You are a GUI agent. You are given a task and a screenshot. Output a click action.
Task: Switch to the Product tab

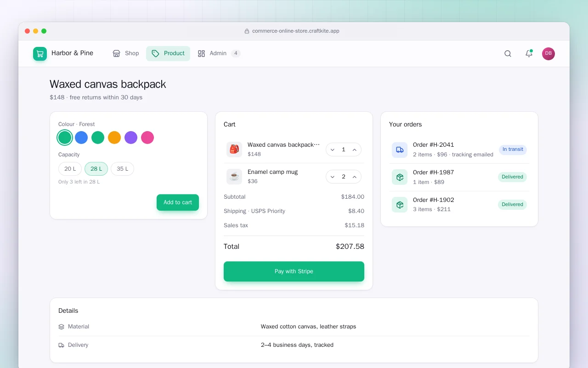[168, 53]
